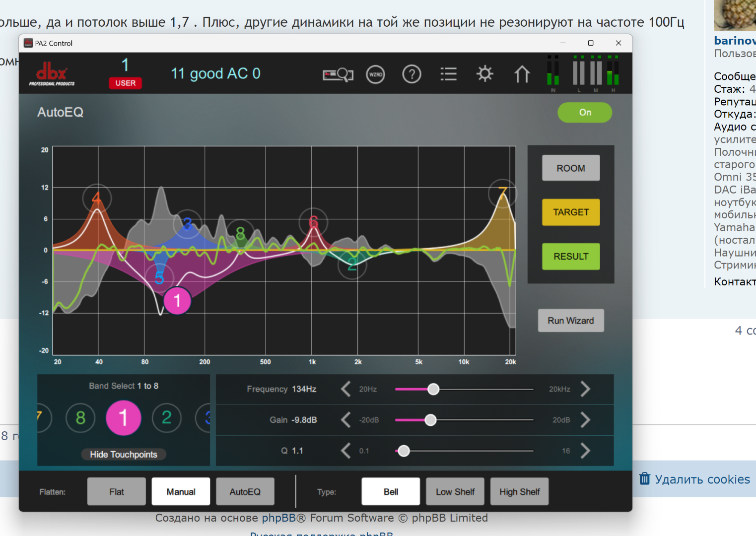756x536 pixels.
Task: Set filter type to Low Shelf
Action: coord(455,492)
